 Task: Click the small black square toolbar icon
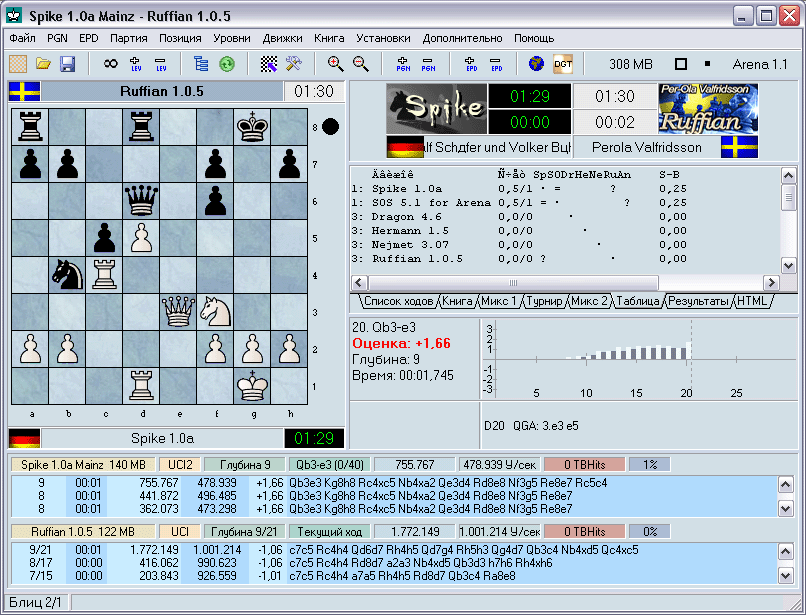tap(707, 64)
